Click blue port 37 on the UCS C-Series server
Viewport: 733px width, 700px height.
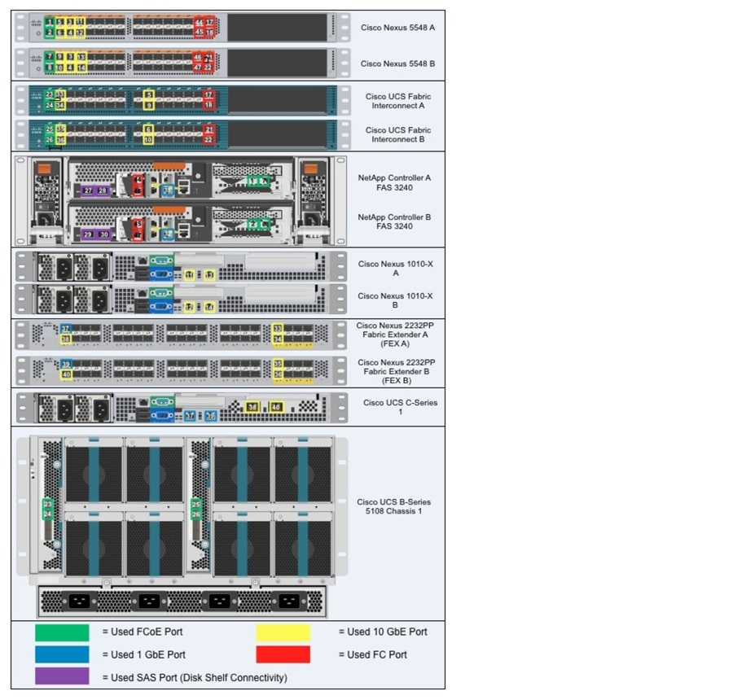point(190,415)
